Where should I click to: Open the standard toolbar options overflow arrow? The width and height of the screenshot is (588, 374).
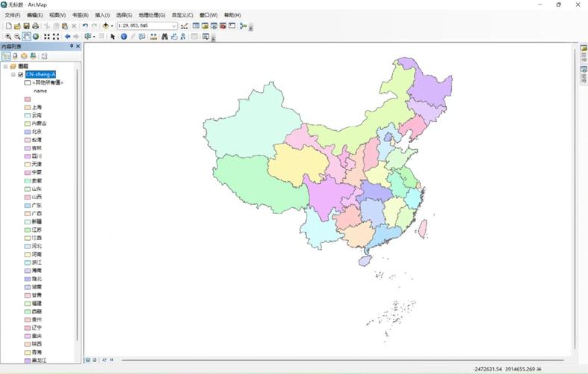pos(251,27)
